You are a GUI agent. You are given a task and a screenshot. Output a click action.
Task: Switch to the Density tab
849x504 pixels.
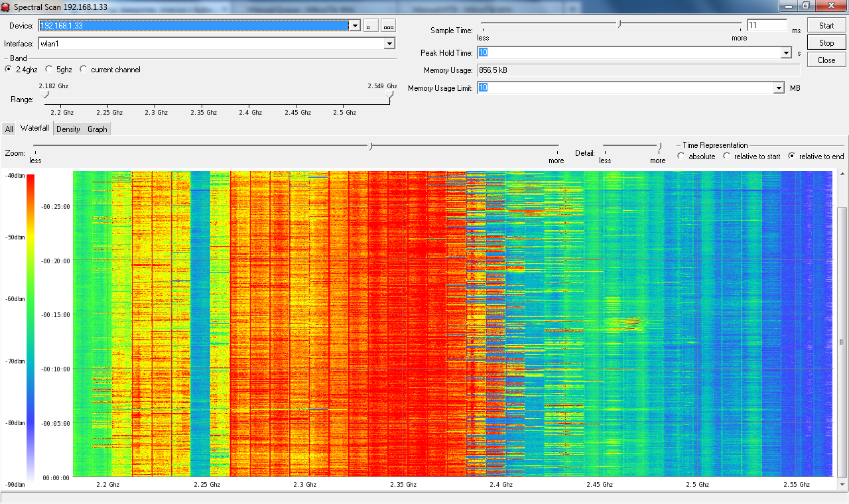pyautogui.click(x=68, y=129)
